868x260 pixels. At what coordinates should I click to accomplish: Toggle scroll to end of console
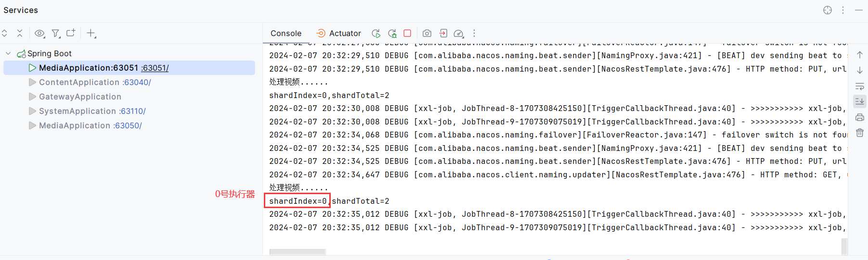pos(860,101)
